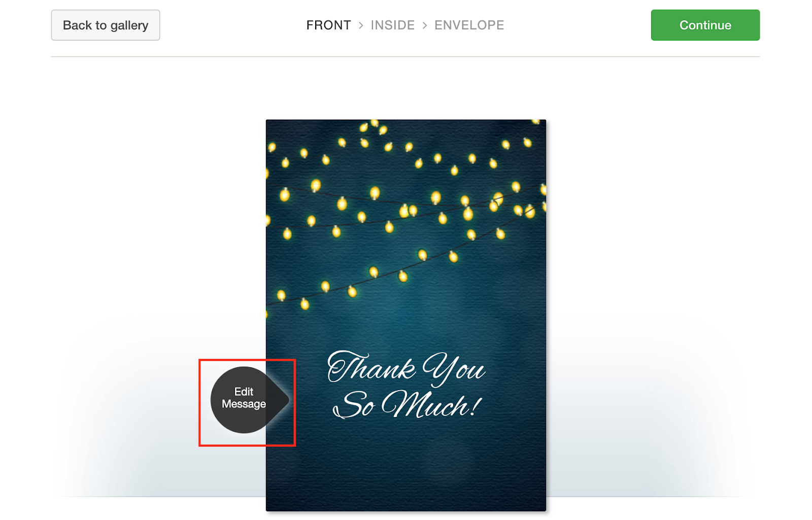The image size is (812, 520).
Task: Click the word "Edit" in the dark bubble
Action: [244, 392]
